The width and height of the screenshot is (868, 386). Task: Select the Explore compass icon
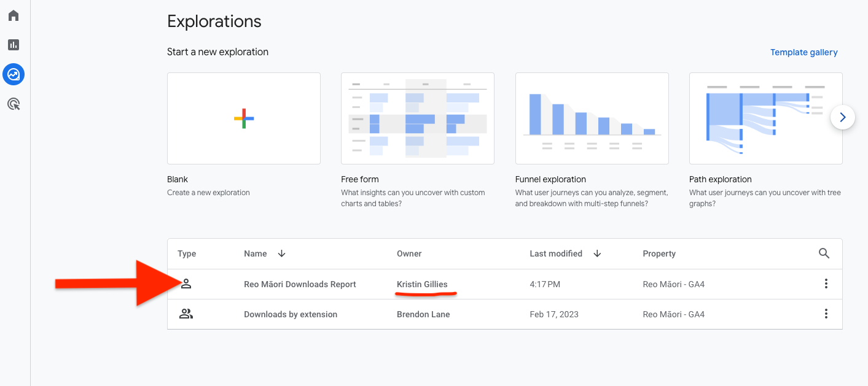tap(14, 74)
